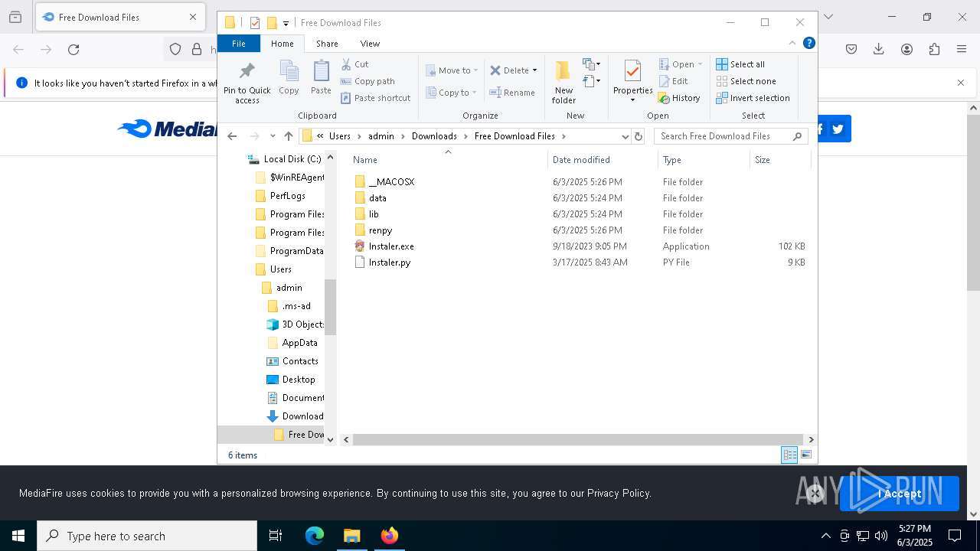The height and width of the screenshot is (551, 980).
Task: Refresh the Explorer folder view
Action: [x=639, y=136]
